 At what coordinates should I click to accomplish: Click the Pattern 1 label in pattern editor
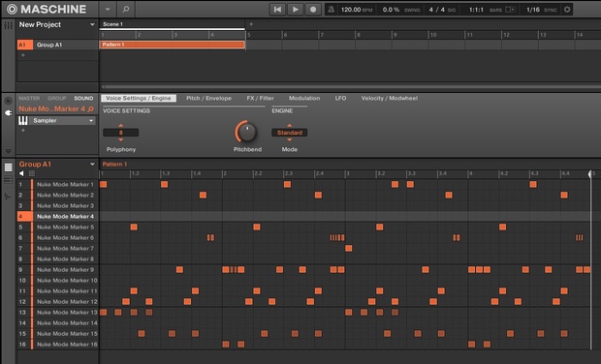coord(114,165)
